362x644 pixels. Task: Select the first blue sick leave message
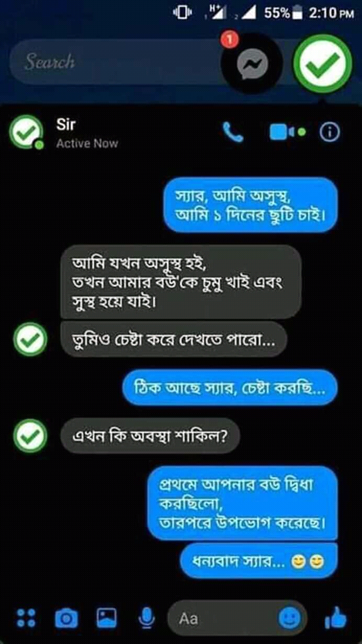point(251,205)
